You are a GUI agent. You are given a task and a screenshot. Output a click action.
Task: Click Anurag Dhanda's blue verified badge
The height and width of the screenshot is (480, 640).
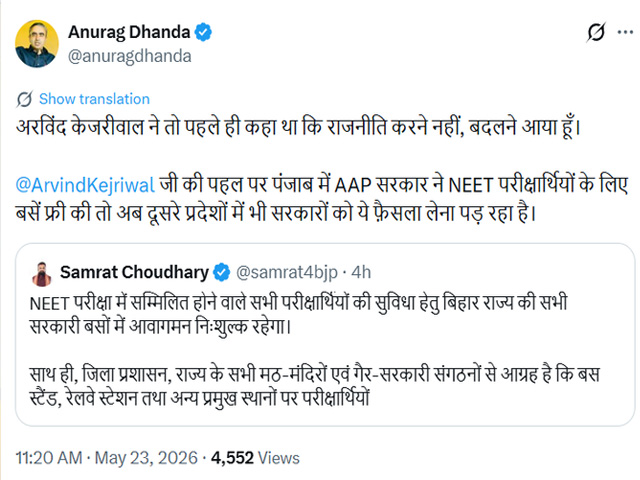point(203,32)
